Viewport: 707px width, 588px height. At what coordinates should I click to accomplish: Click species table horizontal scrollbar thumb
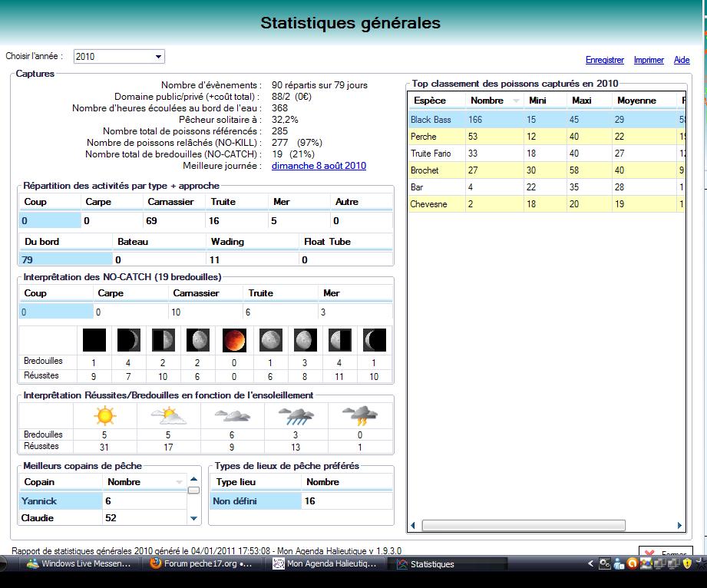click(524, 525)
